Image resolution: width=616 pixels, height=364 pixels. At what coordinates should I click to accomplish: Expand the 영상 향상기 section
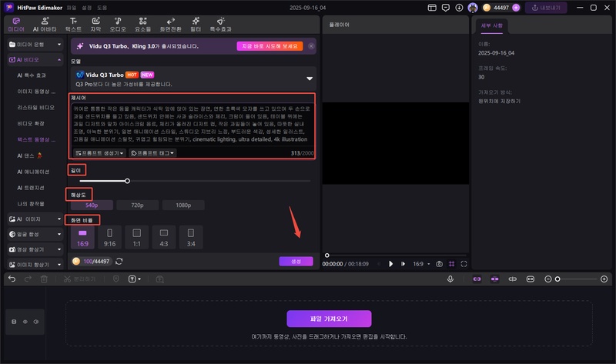pyautogui.click(x=35, y=249)
